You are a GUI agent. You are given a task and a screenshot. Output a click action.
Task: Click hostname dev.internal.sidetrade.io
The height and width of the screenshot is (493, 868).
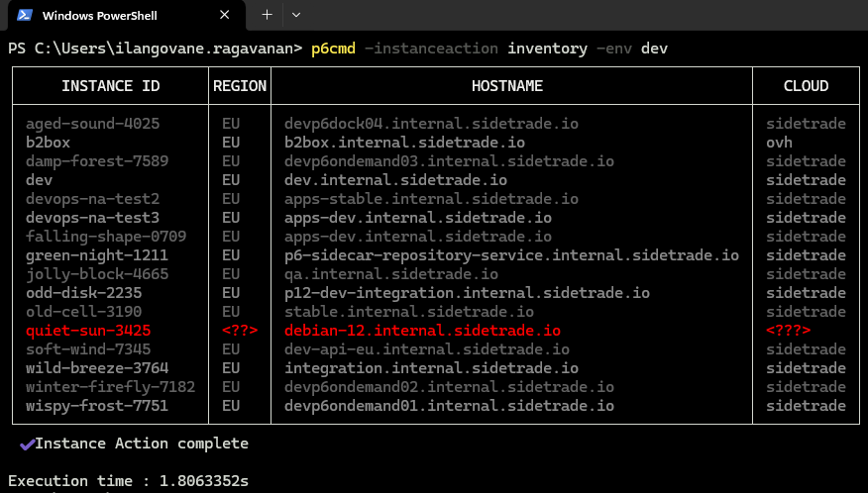pyautogui.click(x=395, y=180)
